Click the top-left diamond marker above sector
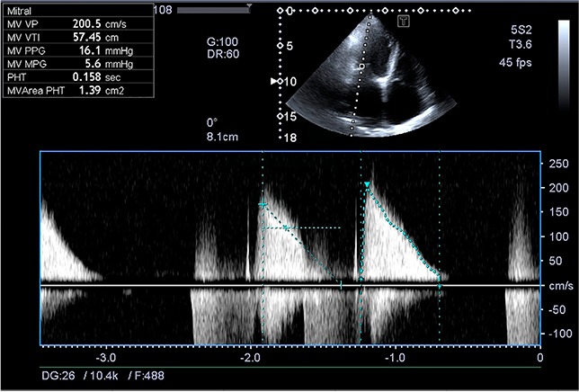The width and height of the screenshot is (579, 392). pos(280,11)
